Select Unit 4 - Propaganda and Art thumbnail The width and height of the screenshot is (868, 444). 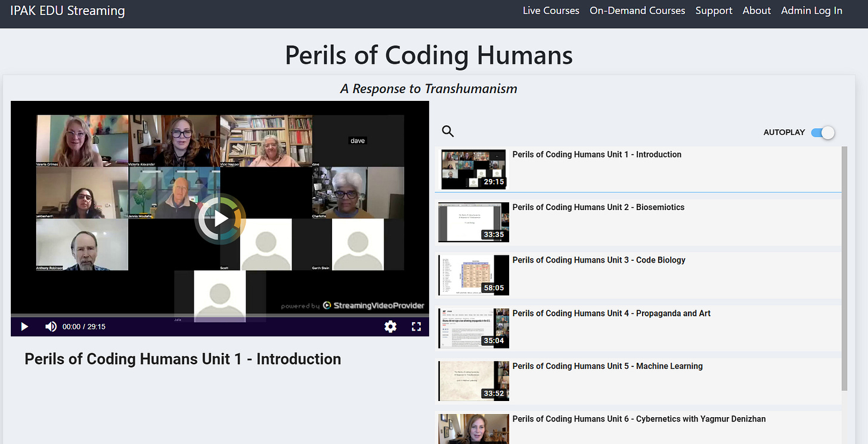[473, 328]
